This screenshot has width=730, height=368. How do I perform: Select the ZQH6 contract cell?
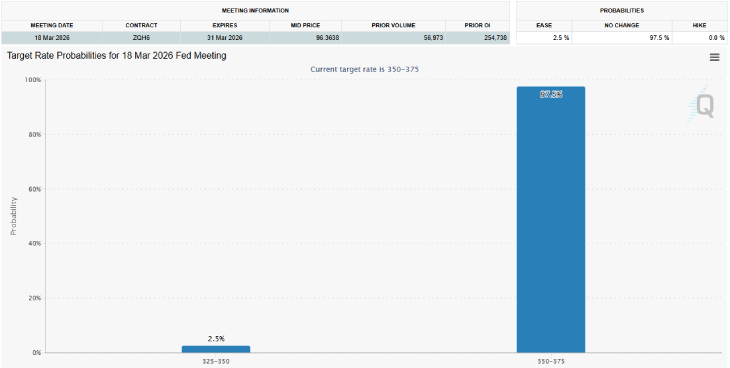[141, 38]
